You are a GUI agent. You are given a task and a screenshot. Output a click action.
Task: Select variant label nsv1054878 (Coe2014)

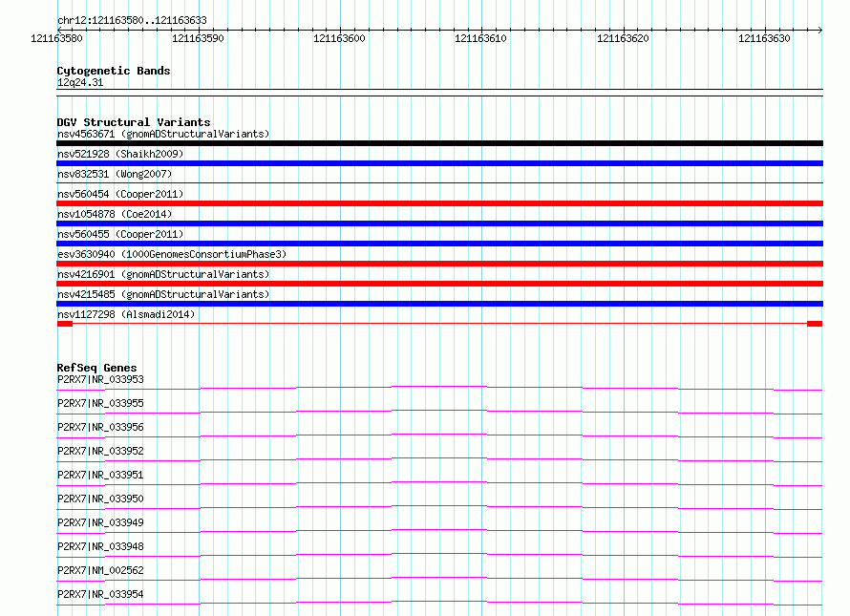[115, 214]
